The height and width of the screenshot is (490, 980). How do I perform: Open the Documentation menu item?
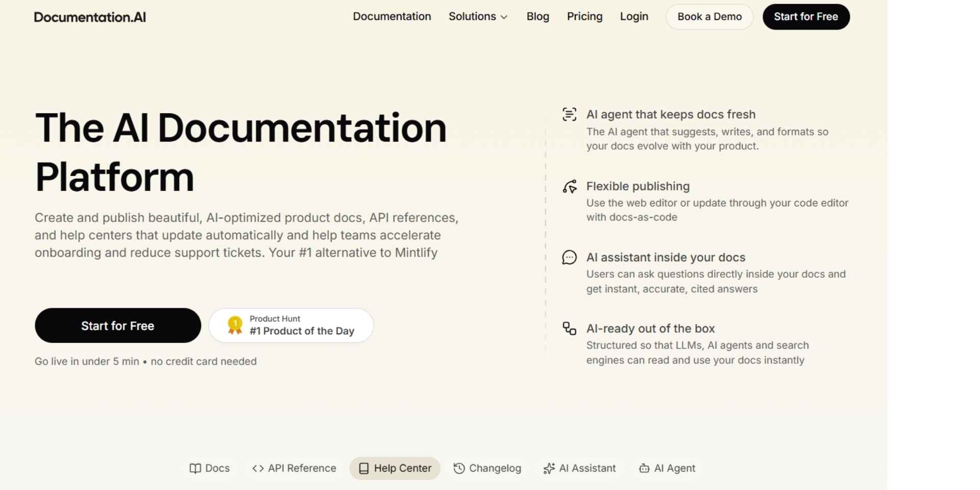tap(391, 16)
